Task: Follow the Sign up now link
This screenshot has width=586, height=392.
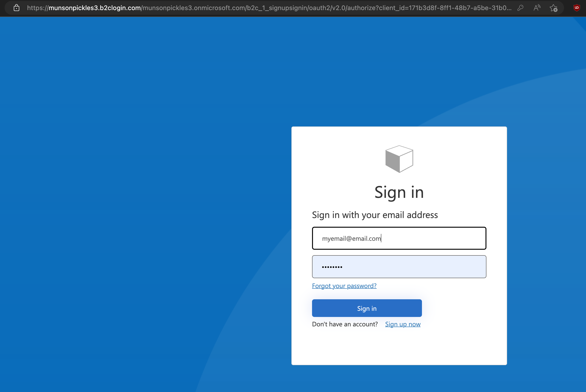Action: click(403, 324)
